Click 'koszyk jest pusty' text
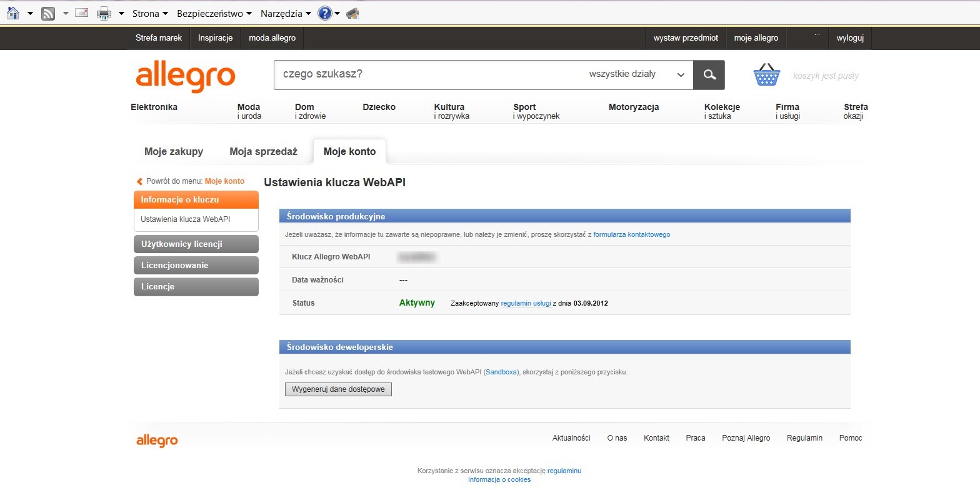Viewport: 980px width, 490px height. click(x=826, y=76)
